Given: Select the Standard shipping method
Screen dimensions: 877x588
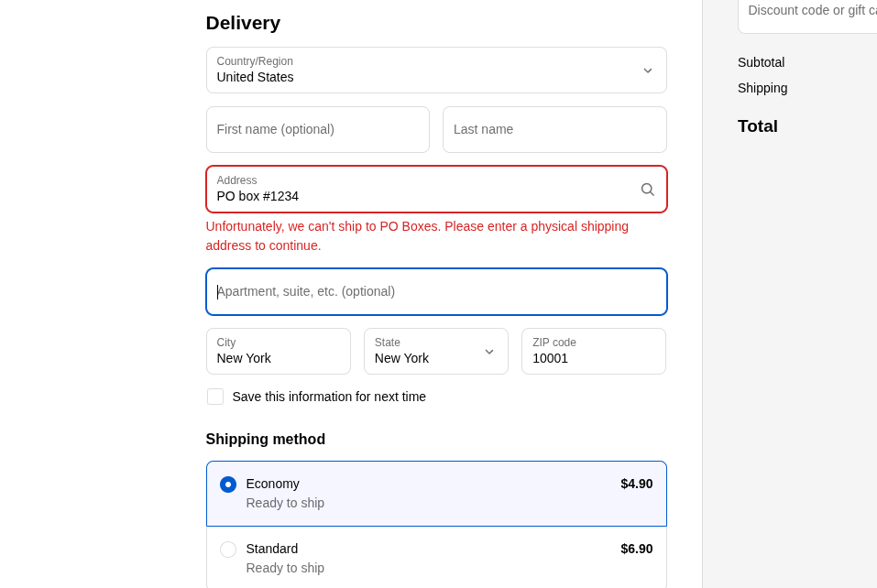Looking at the screenshot, I should (227, 549).
